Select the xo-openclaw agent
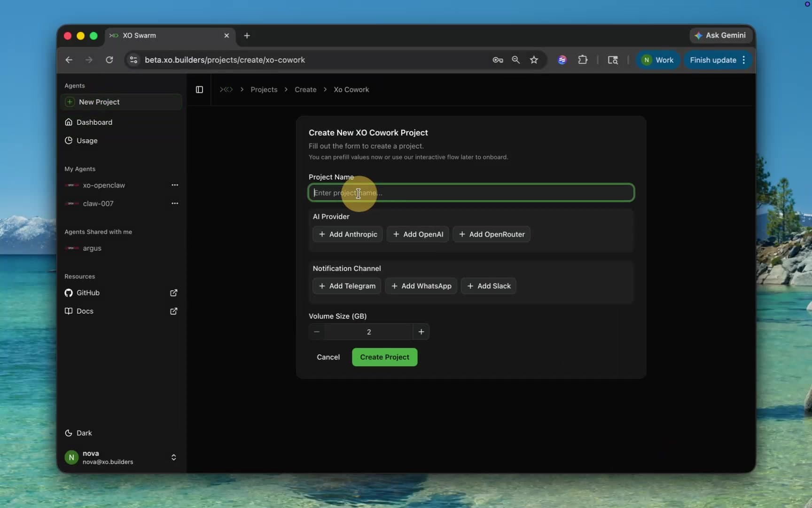Image resolution: width=812 pixels, height=508 pixels. tap(104, 185)
